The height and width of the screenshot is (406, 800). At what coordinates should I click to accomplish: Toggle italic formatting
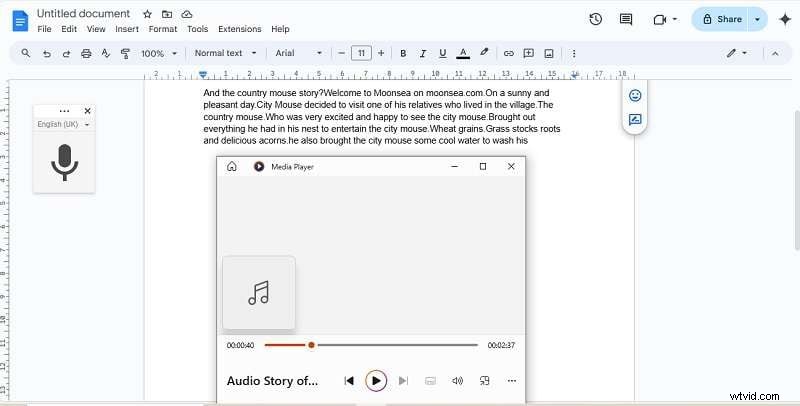[422, 53]
